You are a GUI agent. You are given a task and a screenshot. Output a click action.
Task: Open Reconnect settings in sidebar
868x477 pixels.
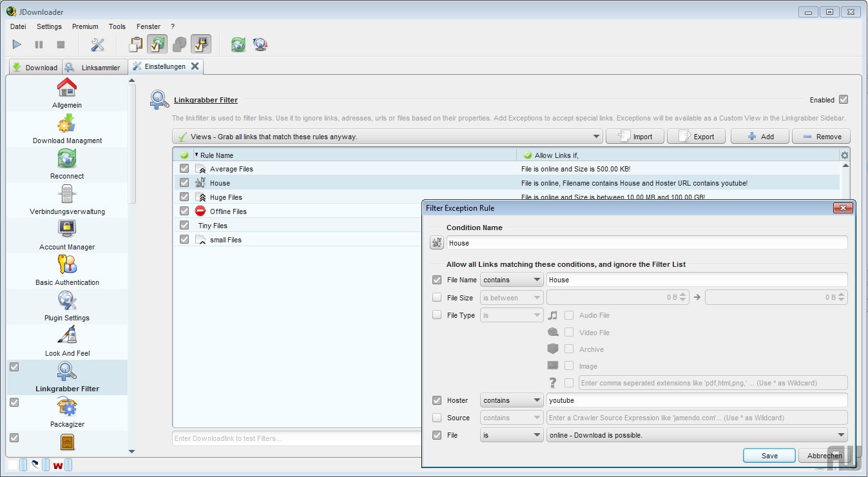tap(67, 164)
